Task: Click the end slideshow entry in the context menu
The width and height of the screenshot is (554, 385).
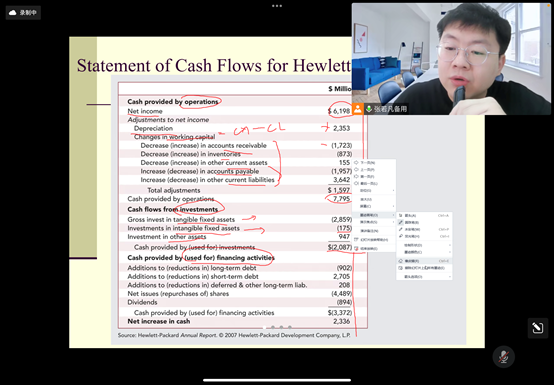Action: (x=374, y=249)
